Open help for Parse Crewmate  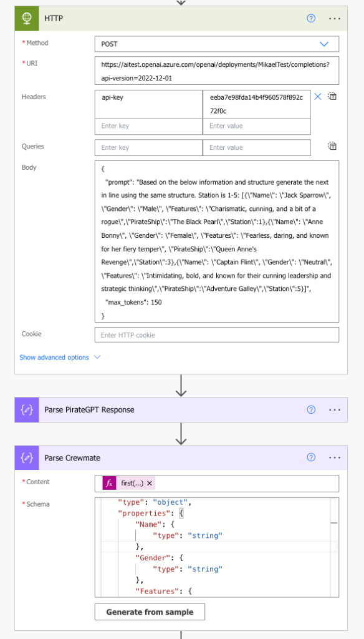(311, 457)
